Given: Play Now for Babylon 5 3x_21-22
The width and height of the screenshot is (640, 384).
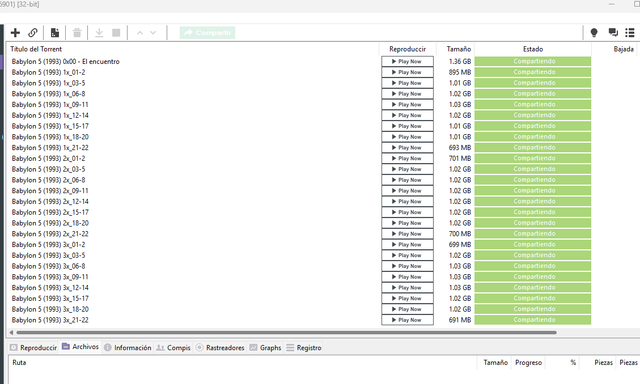Looking at the screenshot, I should coord(407,320).
